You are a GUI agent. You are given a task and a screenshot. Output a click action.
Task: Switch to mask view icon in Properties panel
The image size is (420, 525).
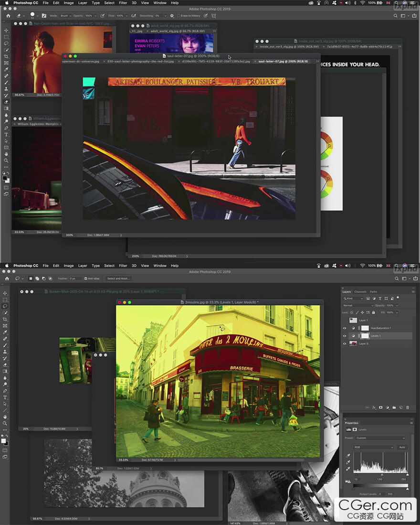[x=355, y=429]
